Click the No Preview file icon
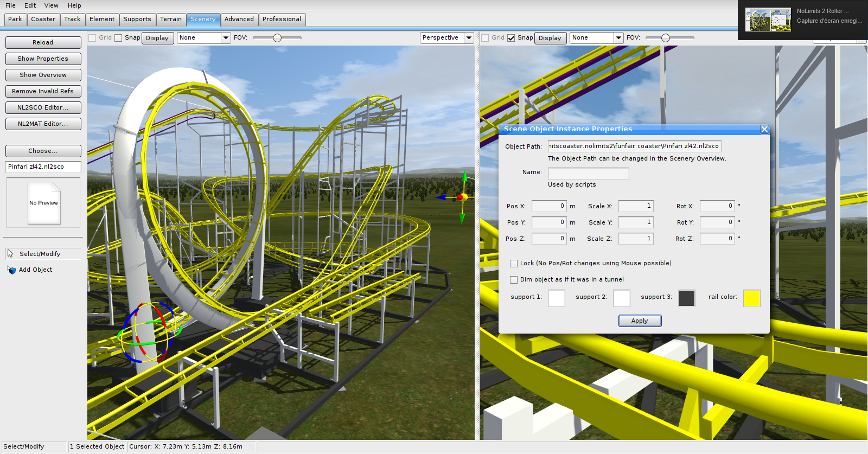868x454 pixels. click(x=44, y=203)
